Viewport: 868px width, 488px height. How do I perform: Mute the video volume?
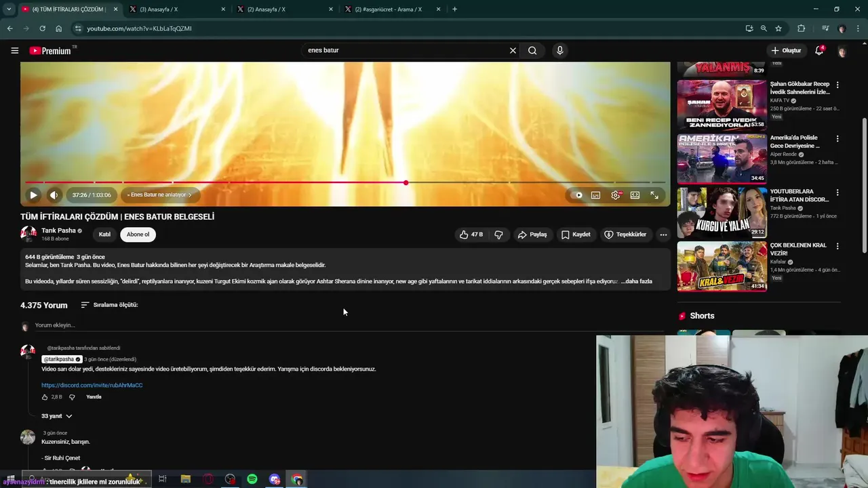pos(54,195)
